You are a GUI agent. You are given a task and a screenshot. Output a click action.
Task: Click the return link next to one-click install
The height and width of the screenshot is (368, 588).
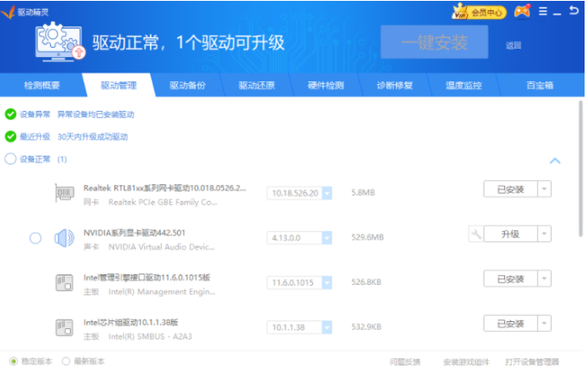pos(514,45)
